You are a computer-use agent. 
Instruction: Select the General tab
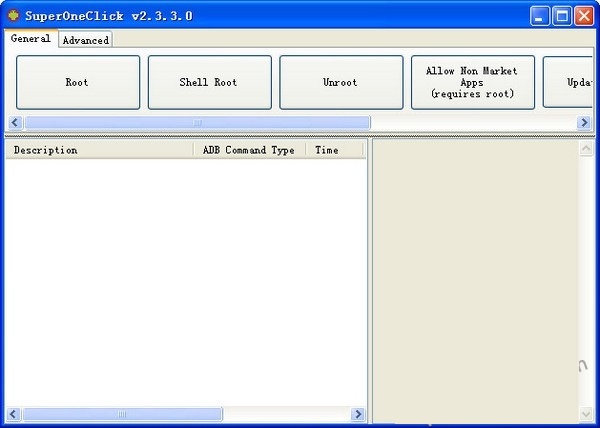(31, 38)
